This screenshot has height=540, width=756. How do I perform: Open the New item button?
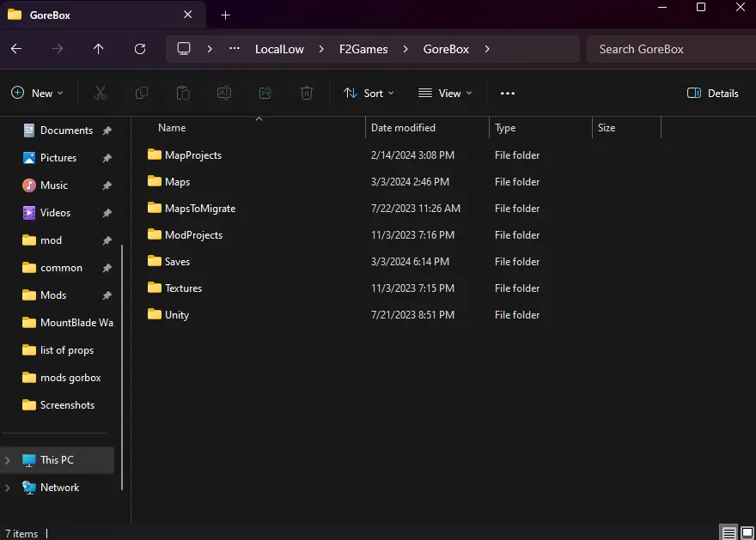tap(38, 93)
